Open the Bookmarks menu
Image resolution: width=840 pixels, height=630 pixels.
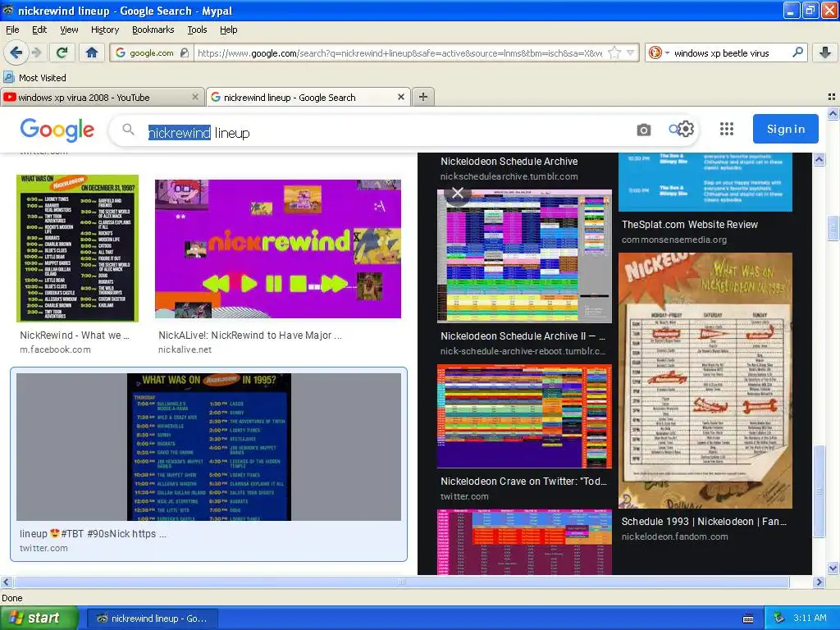153,30
